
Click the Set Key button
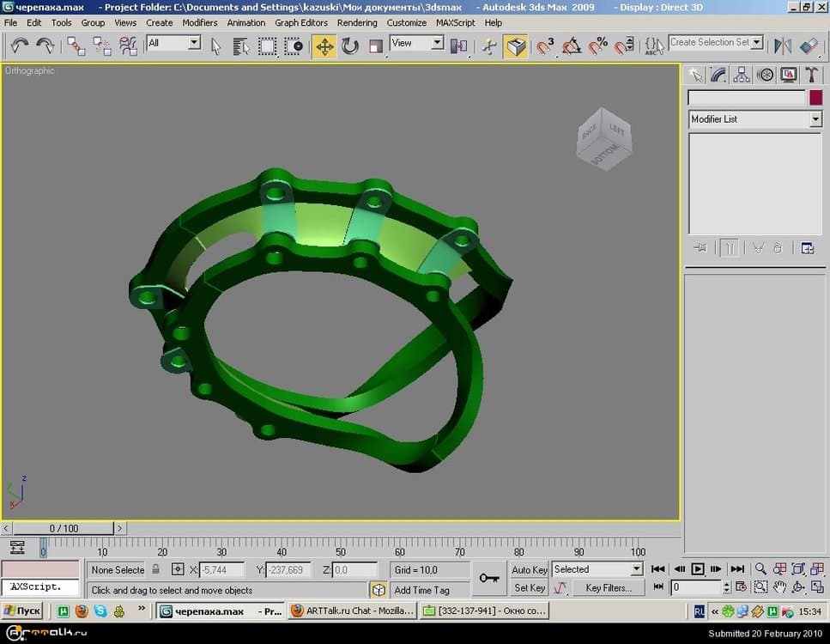tap(529, 588)
